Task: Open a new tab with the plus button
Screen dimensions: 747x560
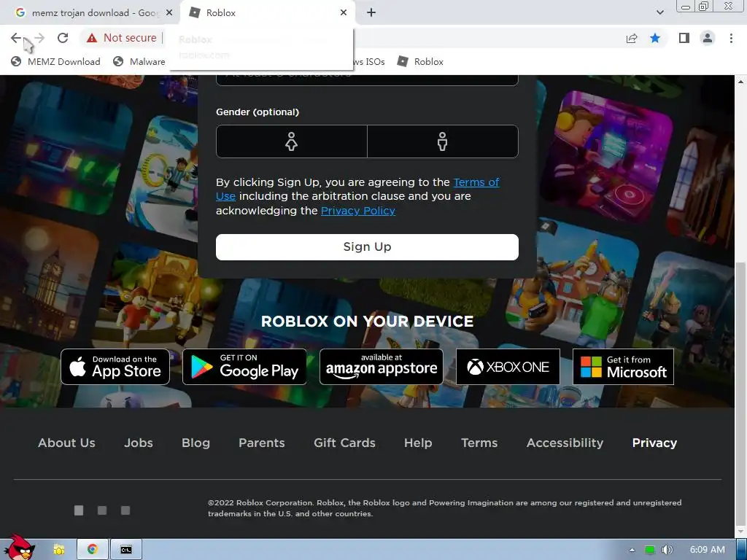Action: (x=371, y=13)
